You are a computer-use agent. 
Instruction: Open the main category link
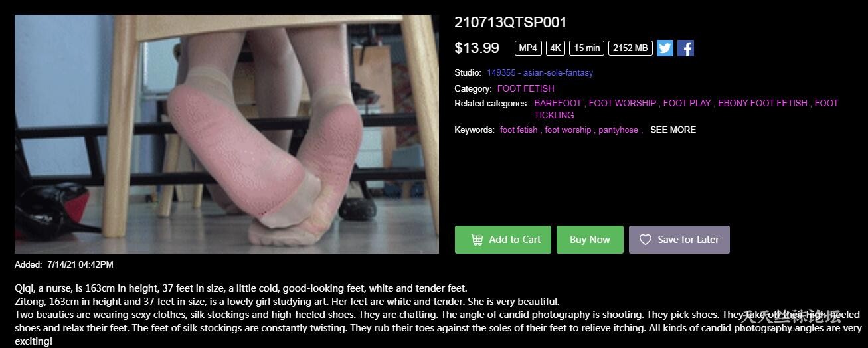[525, 88]
